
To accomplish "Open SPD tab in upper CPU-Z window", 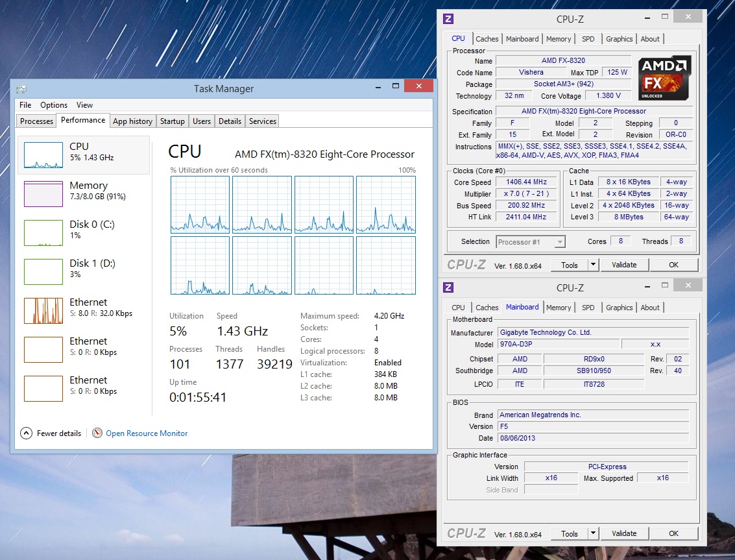I will tap(588, 39).
